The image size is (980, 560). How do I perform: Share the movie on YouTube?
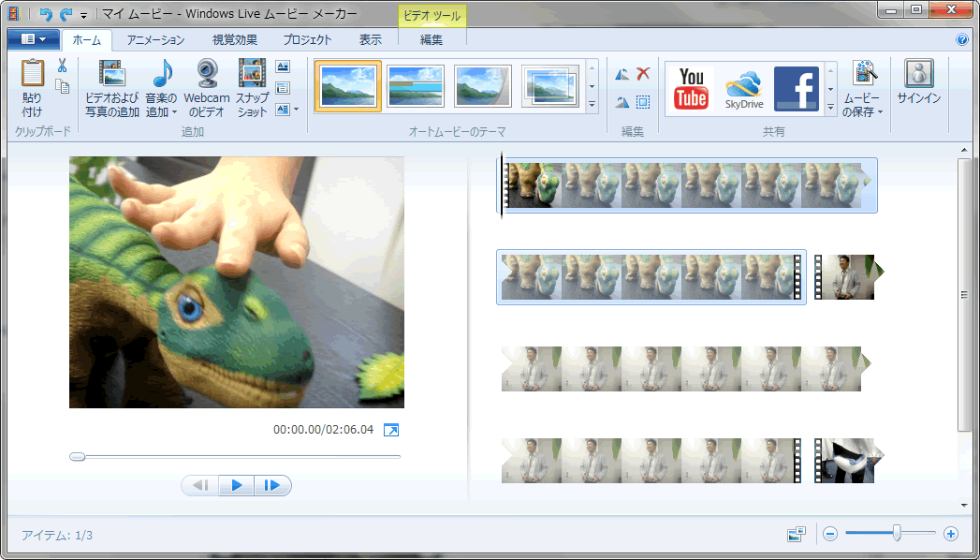click(x=692, y=88)
